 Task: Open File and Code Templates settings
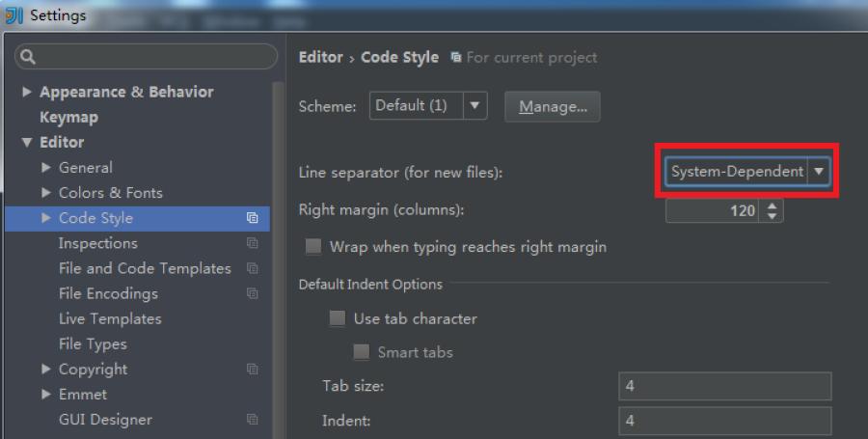145,268
